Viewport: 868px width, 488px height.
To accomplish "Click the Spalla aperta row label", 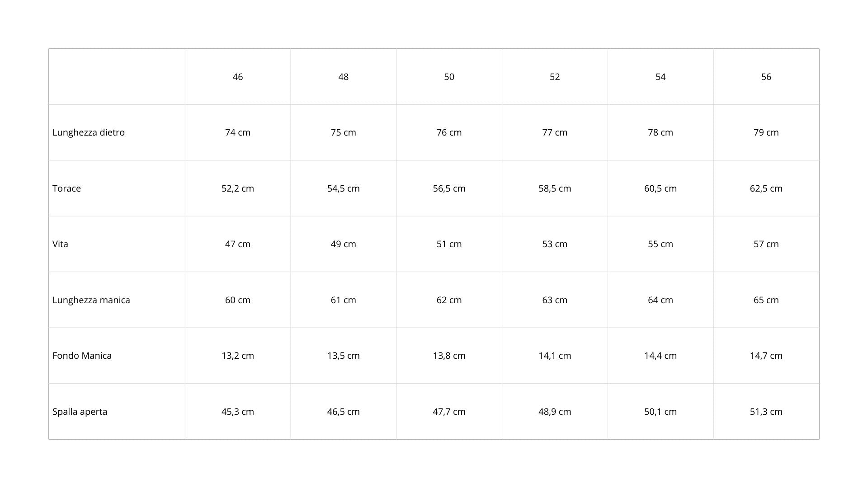I will [80, 412].
